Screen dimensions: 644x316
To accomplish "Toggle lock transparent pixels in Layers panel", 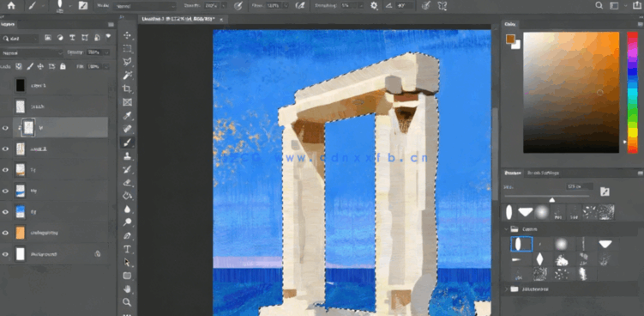I will (x=19, y=66).
